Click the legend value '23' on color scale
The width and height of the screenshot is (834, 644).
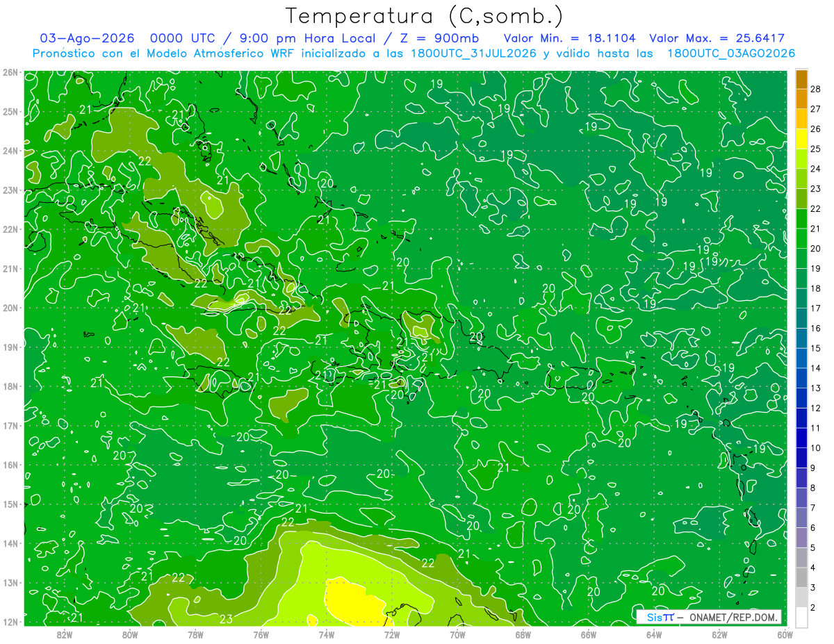pos(816,188)
